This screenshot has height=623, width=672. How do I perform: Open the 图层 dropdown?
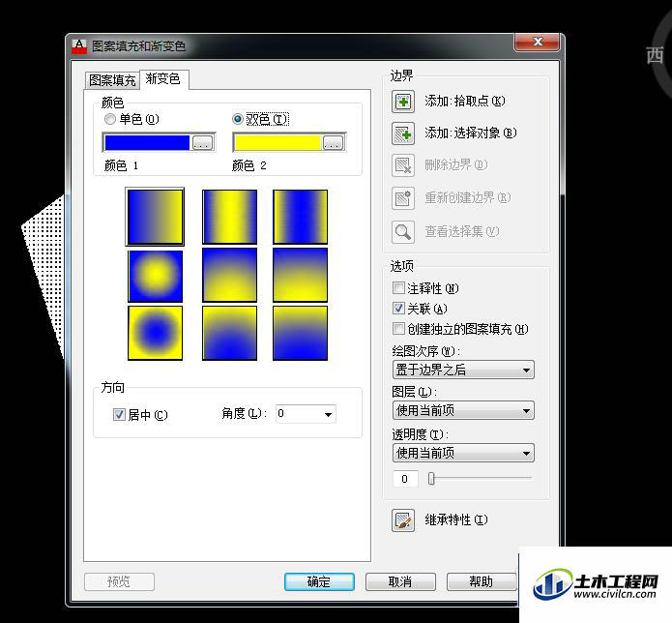pyautogui.click(x=463, y=410)
